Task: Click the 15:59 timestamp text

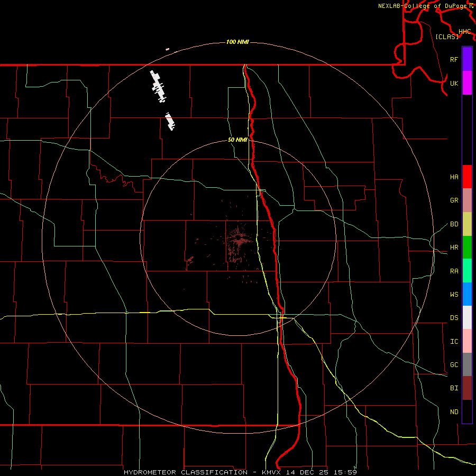Action: tap(344, 472)
